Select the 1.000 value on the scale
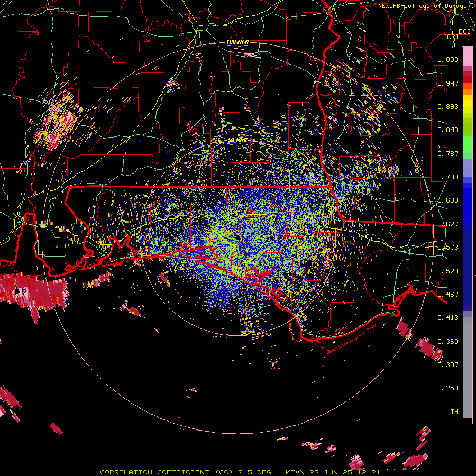476x476 pixels. 448,59
